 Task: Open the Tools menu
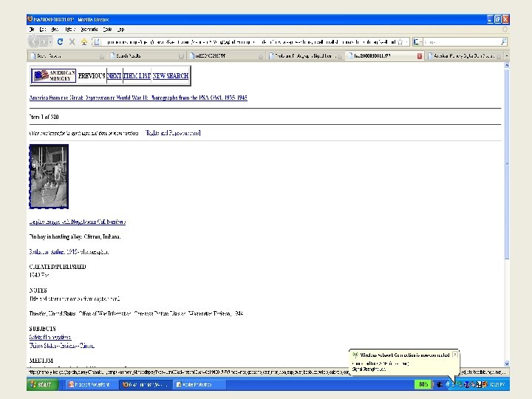pyautogui.click(x=107, y=30)
